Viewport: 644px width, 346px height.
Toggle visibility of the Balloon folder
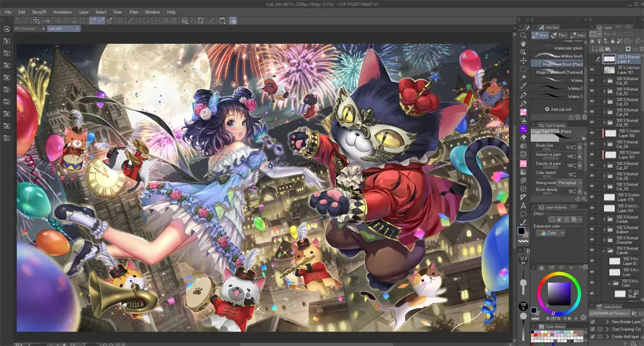(x=592, y=229)
